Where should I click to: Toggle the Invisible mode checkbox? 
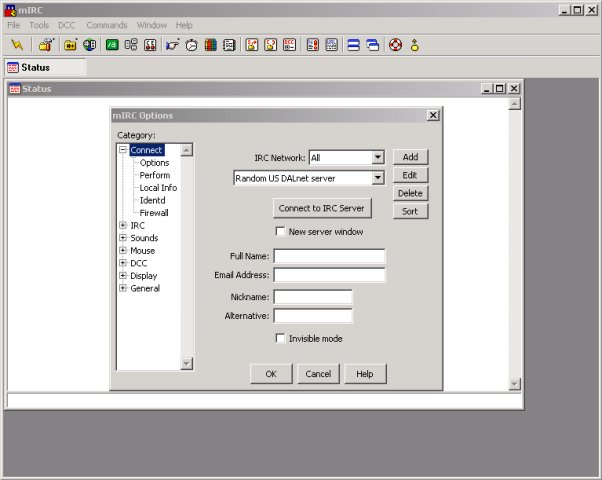click(x=280, y=338)
